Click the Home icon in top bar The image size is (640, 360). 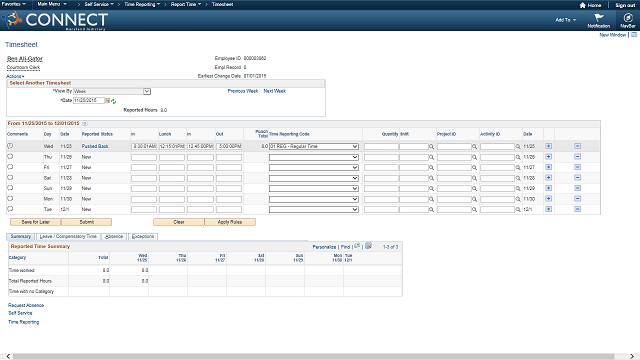582,5
